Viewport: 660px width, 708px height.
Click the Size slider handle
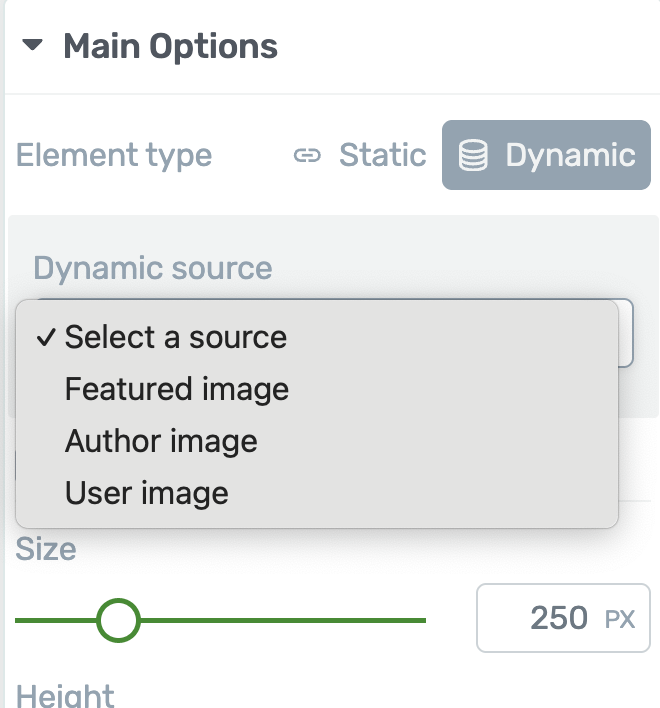click(x=119, y=621)
